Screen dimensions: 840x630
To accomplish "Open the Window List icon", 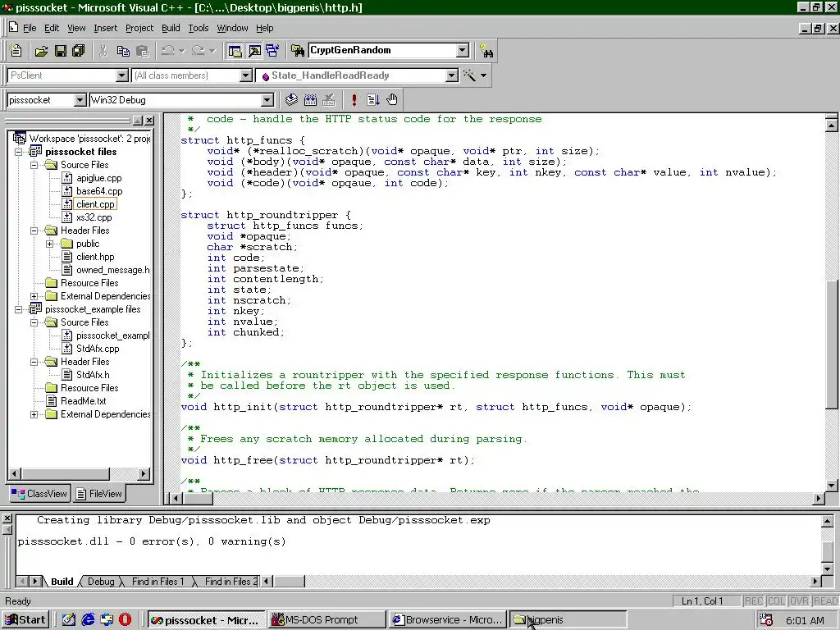I will pyautogui.click(x=272, y=51).
